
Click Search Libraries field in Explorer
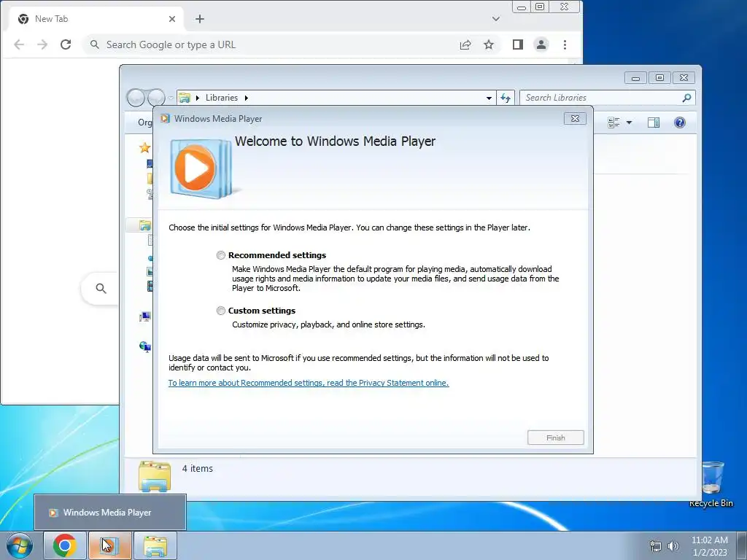(x=600, y=98)
